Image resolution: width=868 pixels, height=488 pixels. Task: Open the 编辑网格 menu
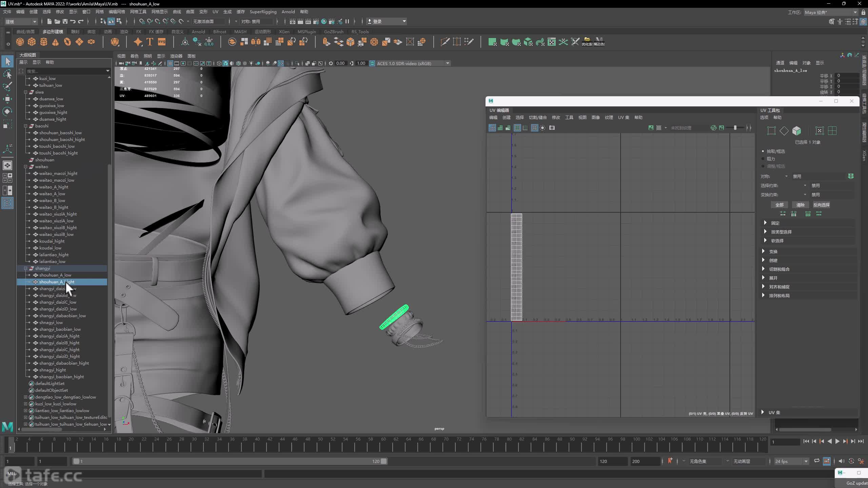click(117, 12)
